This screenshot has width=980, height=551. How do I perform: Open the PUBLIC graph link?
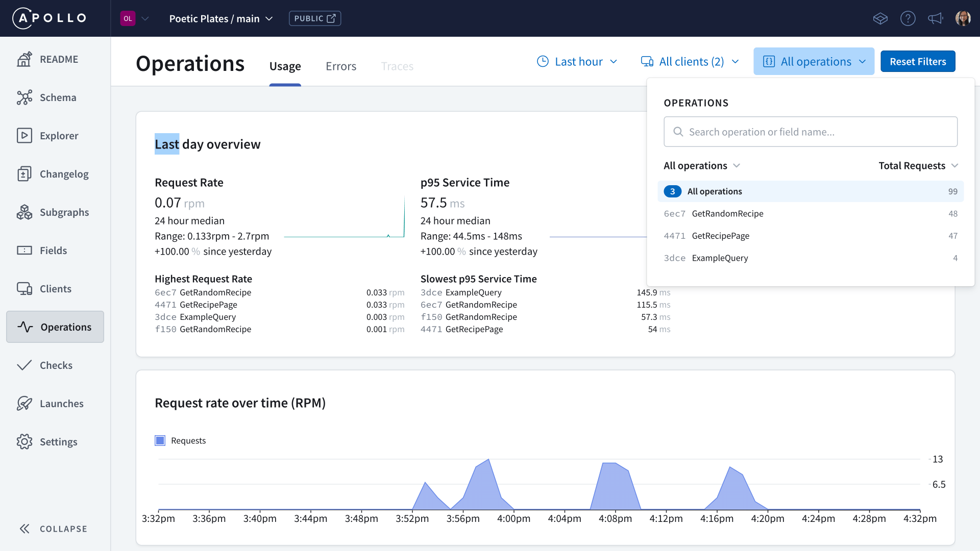314,18
